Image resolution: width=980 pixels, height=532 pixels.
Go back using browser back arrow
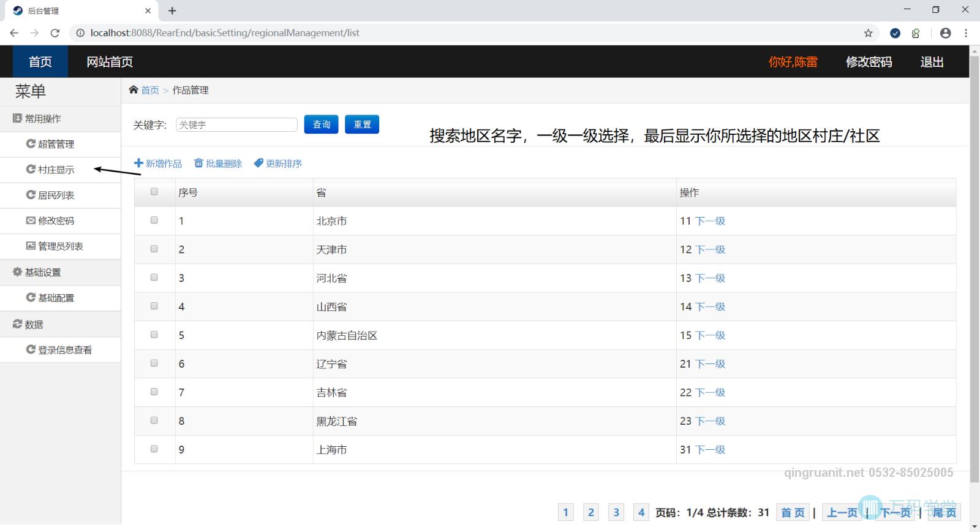pyautogui.click(x=14, y=33)
